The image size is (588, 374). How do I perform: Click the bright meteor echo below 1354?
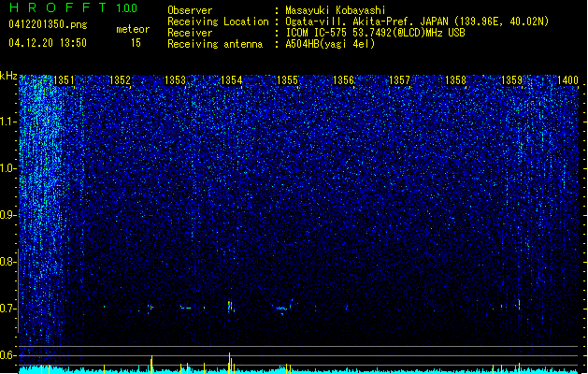pos(230,306)
